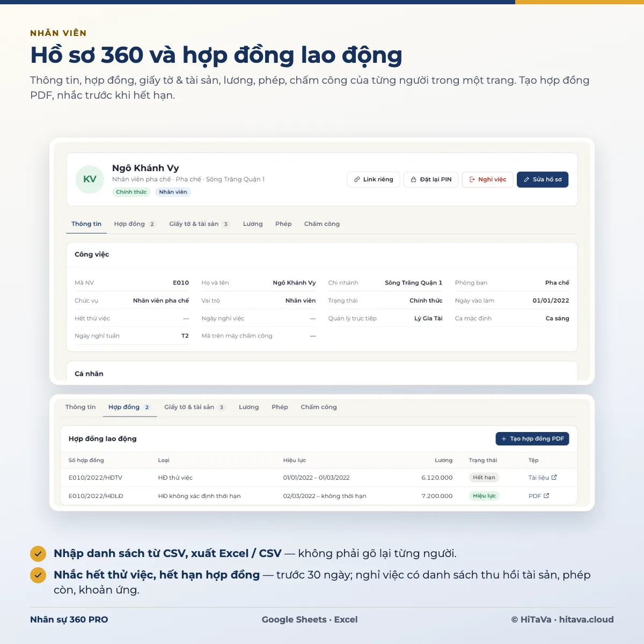The width and height of the screenshot is (644, 644).
Task: Switch to Chấm công tab in lower panel
Action: click(319, 407)
